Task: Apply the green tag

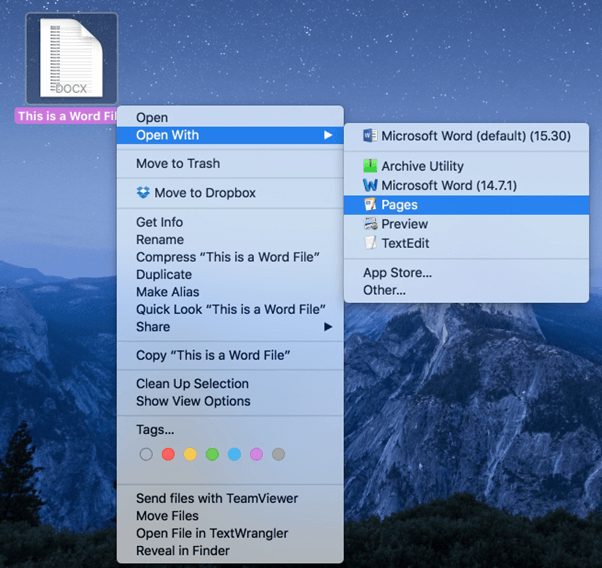Action: 212,454
